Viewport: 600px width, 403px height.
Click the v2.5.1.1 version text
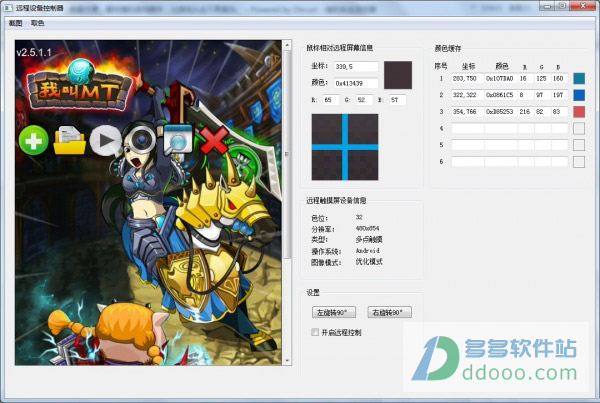(34, 52)
